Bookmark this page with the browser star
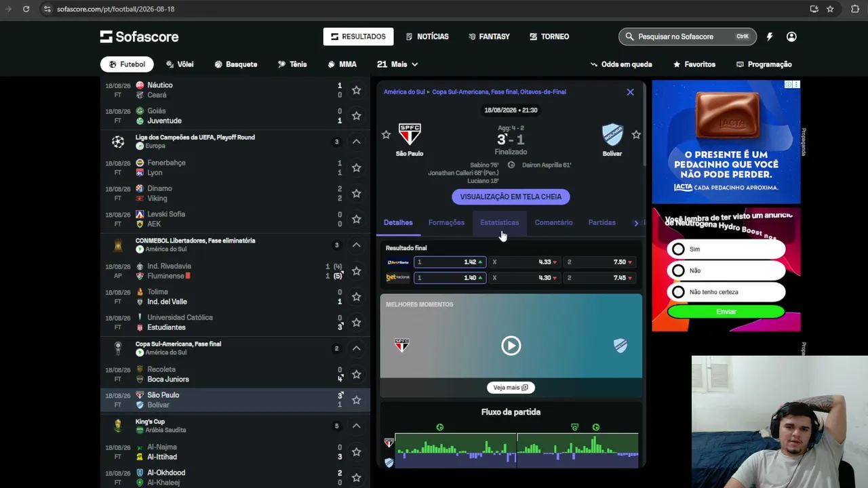The image size is (868, 488). (x=830, y=9)
